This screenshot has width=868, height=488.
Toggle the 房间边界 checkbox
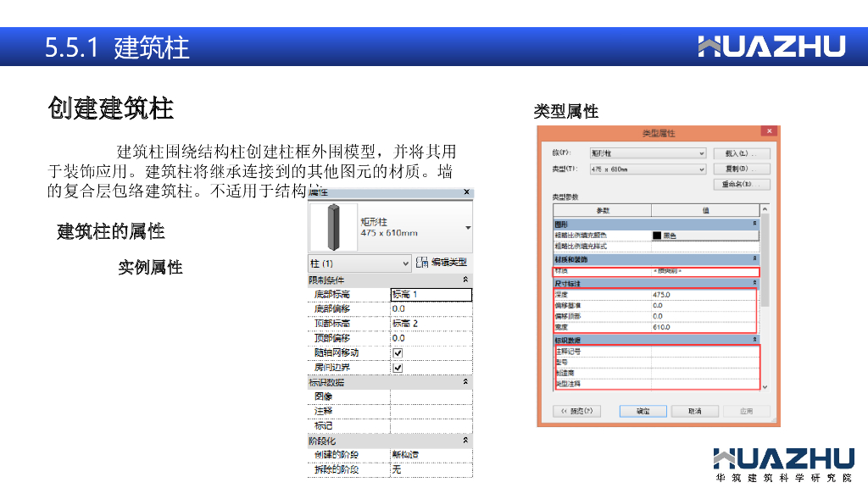398,368
